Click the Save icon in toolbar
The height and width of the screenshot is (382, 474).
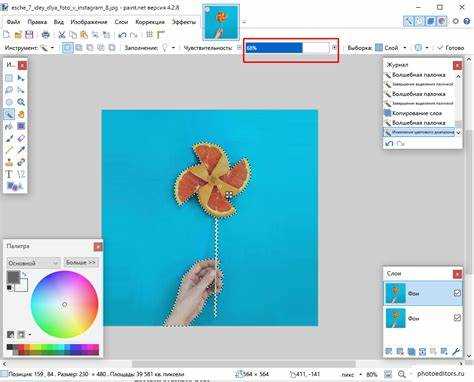(29, 34)
